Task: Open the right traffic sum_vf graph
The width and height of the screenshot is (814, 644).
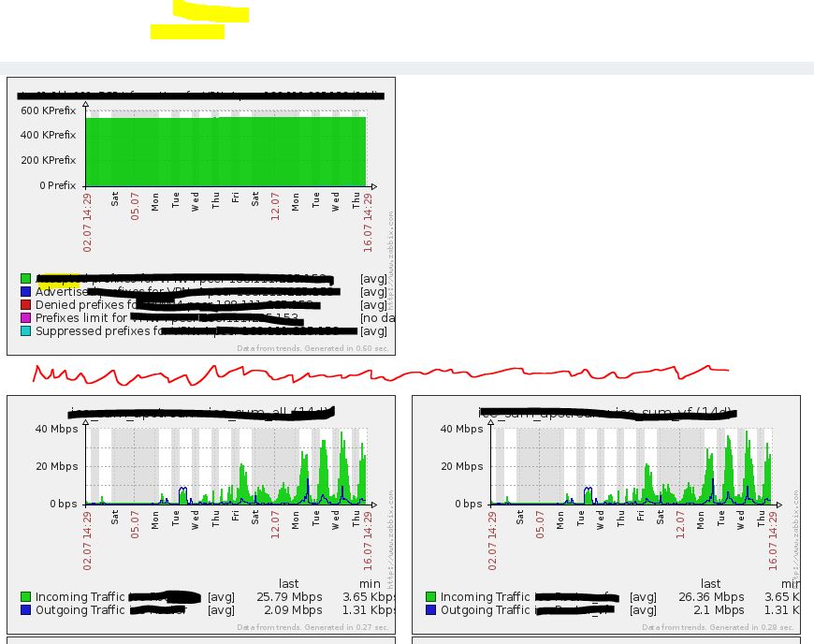Action: click(x=606, y=515)
